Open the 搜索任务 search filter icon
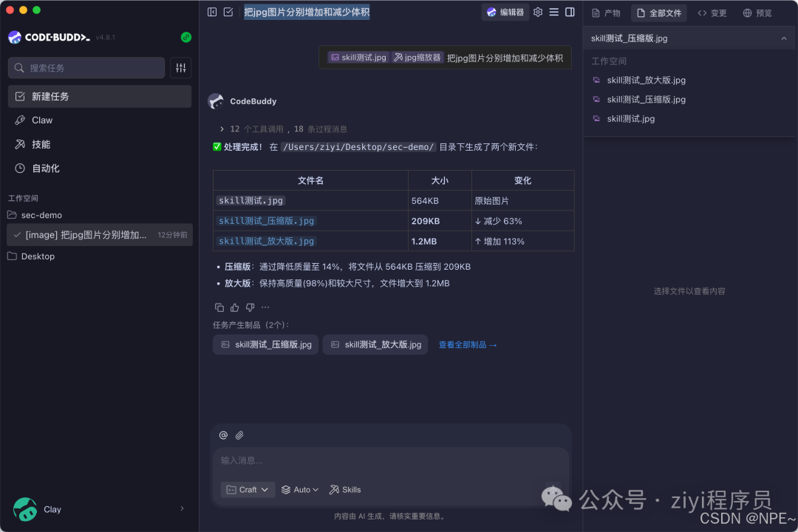Image resolution: width=798 pixels, height=532 pixels. click(x=181, y=67)
